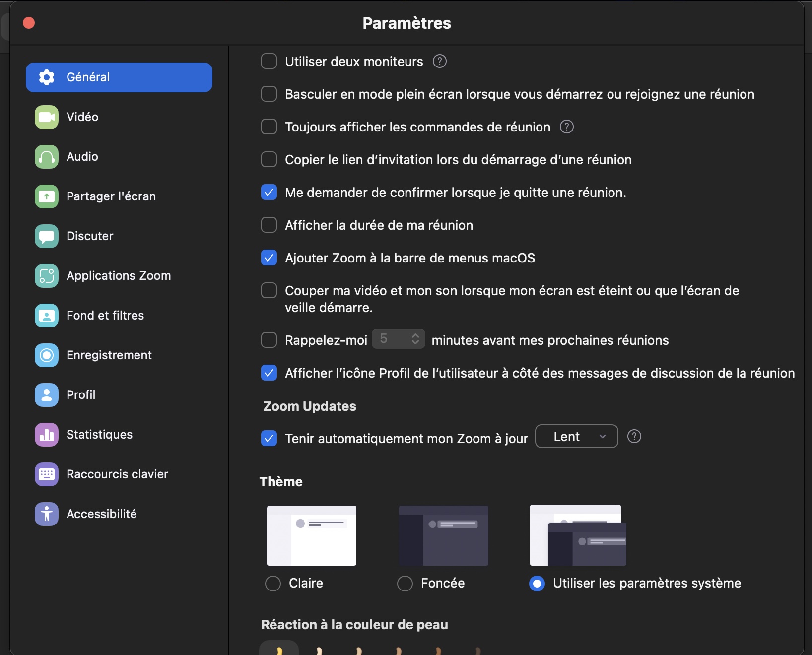Select the Enregistrement record icon
Viewport: 812px width, 655px height.
click(47, 355)
